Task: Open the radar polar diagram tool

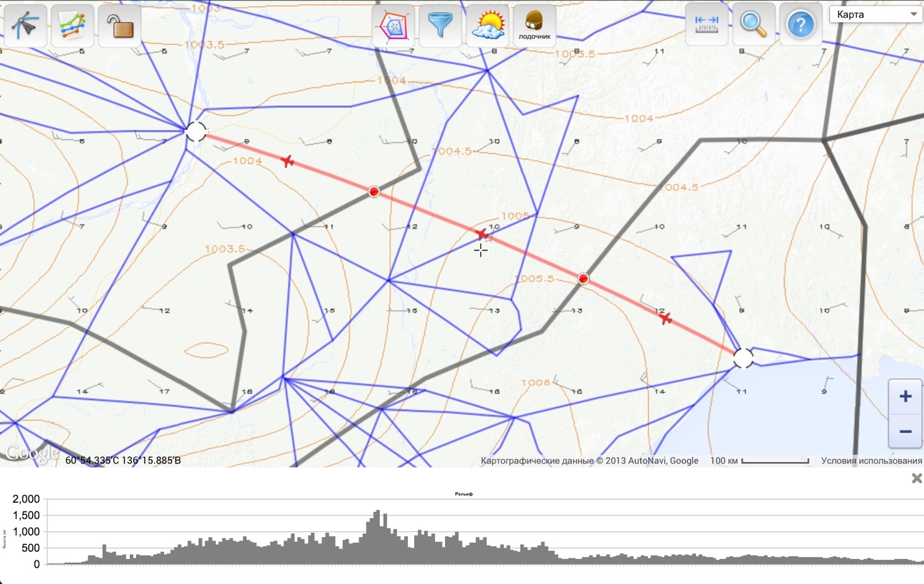Action: point(394,26)
